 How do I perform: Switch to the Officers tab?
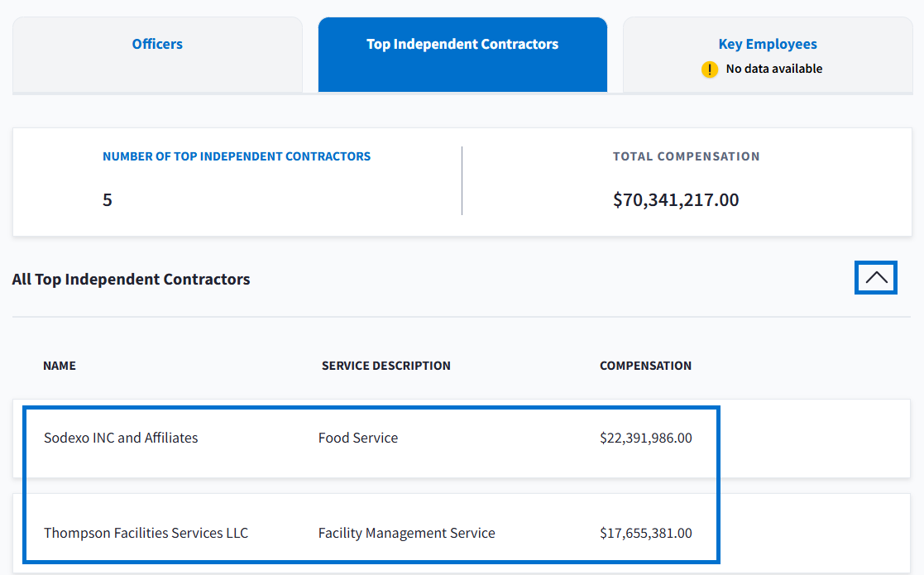coord(157,45)
